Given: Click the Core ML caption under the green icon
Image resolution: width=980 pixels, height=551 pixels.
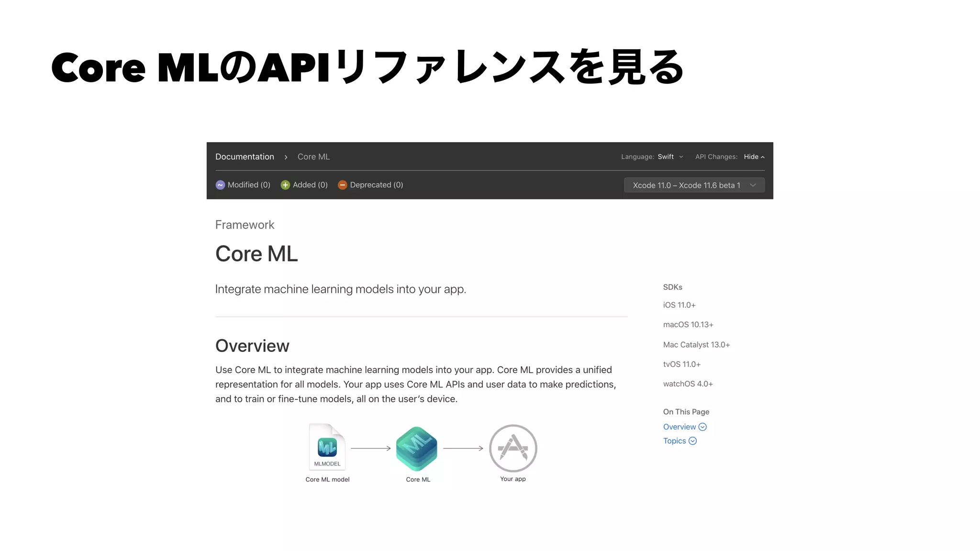Looking at the screenshot, I should 418,480.
